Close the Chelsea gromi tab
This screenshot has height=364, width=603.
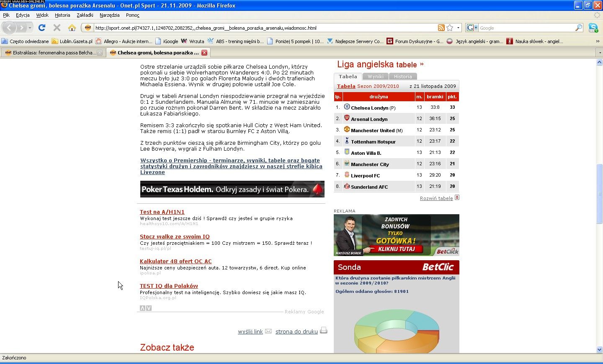pyautogui.click(x=204, y=53)
